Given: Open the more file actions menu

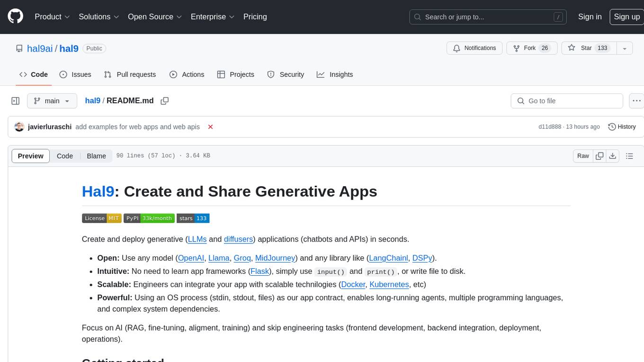Looking at the screenshot, I should click(x=636, y=101).
